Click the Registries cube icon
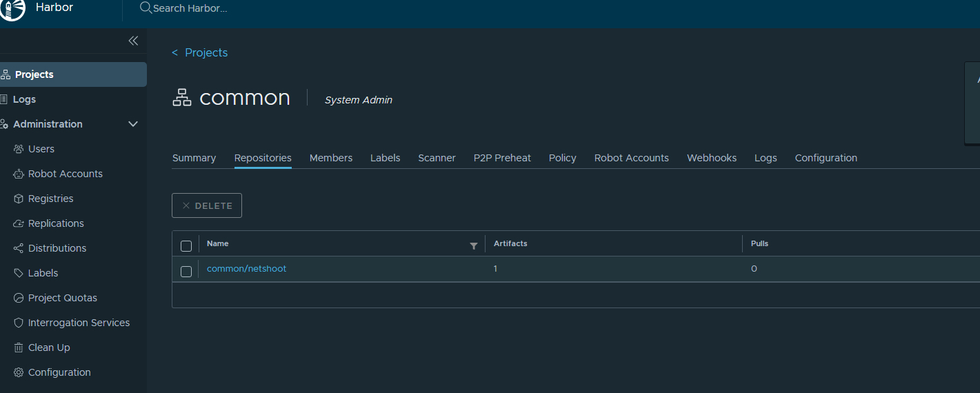Viewport: 980px width, 393px height. pyautogui.click(x=19, y=199)
